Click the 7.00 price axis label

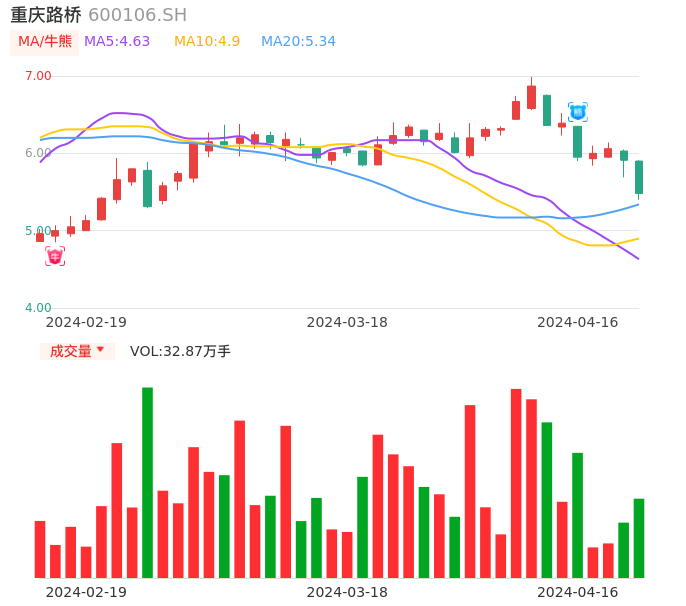38,76
